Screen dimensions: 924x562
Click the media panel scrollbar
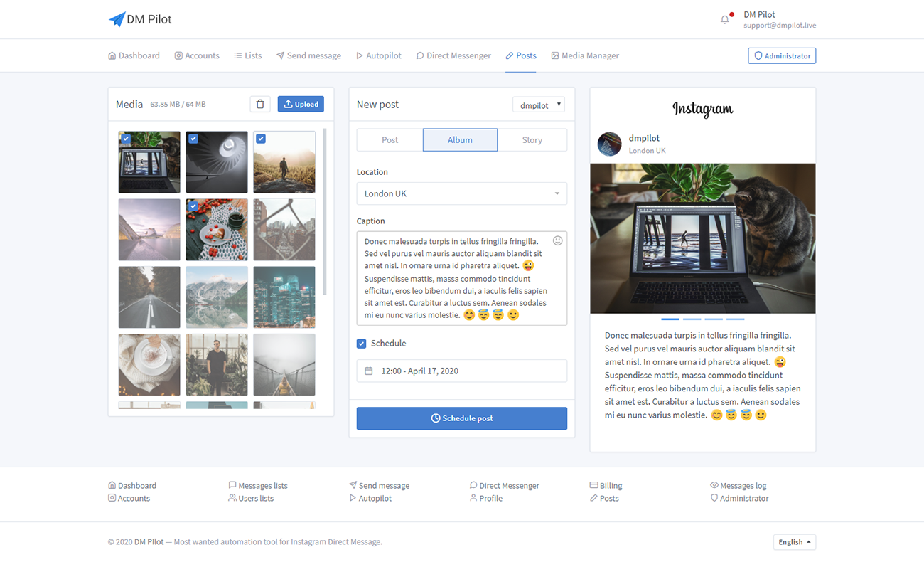[x=325, y=211]
